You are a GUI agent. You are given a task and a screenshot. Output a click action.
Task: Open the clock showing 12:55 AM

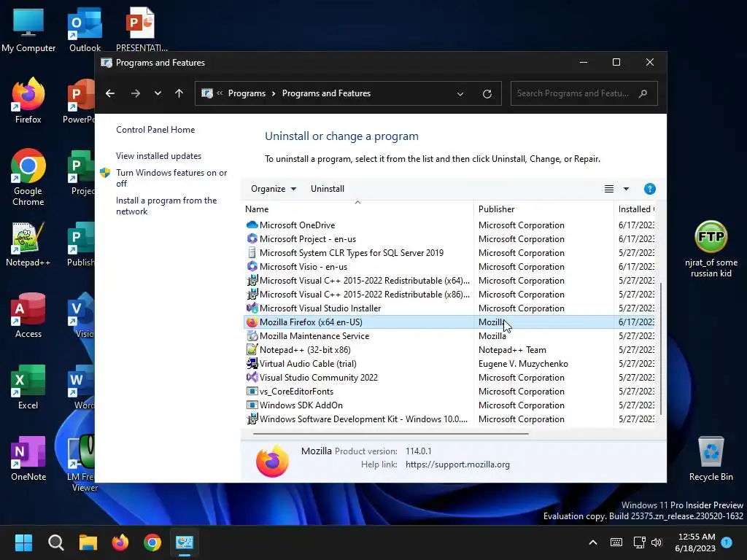click(x=695, y=542)
